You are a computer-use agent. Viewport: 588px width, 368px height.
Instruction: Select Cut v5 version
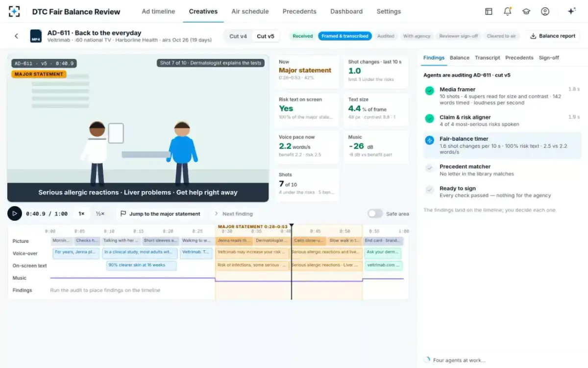[266, 36]
